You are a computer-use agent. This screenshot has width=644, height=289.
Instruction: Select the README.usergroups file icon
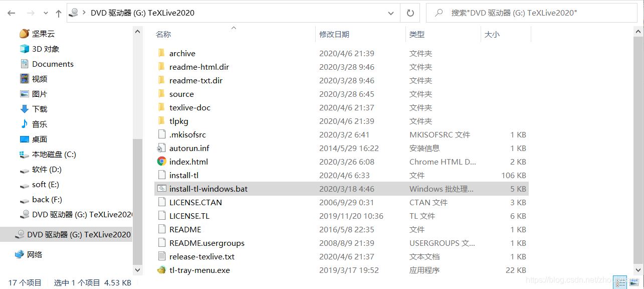(161, 243)
